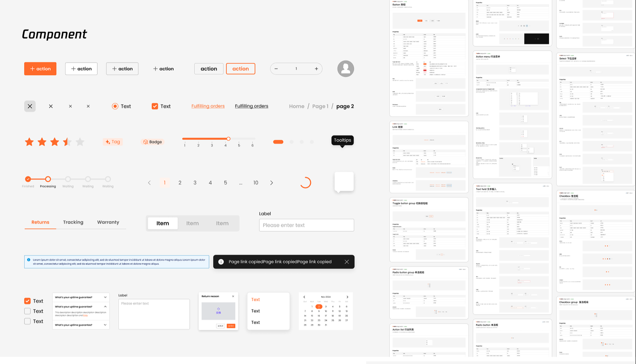
Task: Click the solid orange + action button
Action: click(x=40, y=68)
